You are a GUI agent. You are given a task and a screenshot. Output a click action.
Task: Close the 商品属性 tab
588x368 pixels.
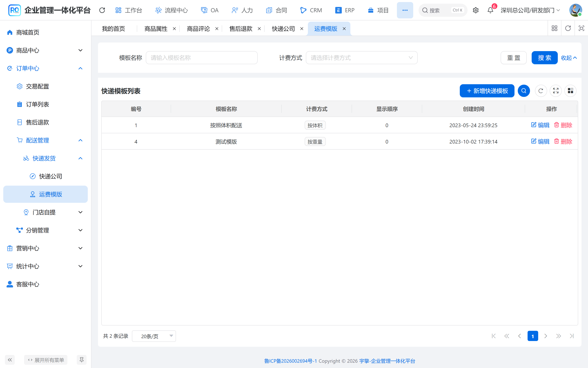pyautogui.click(x=174, y=29)
